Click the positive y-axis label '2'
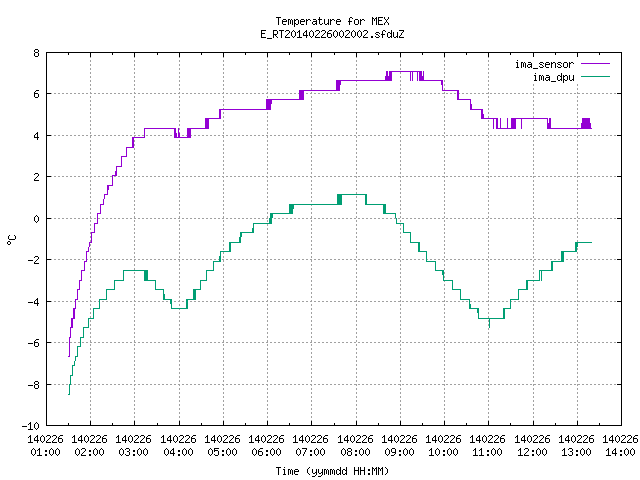 tap(36, 177)
